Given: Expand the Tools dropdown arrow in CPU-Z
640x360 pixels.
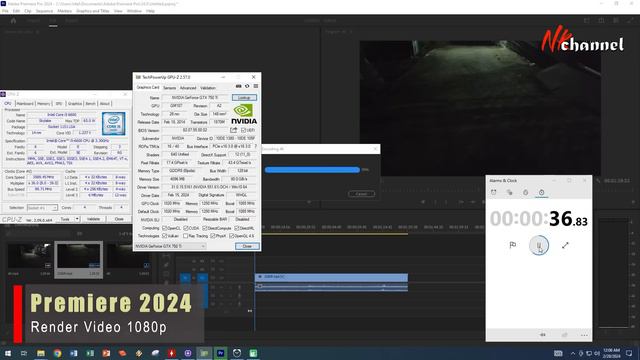Looking at the screenshot, I should coord(77,219).
